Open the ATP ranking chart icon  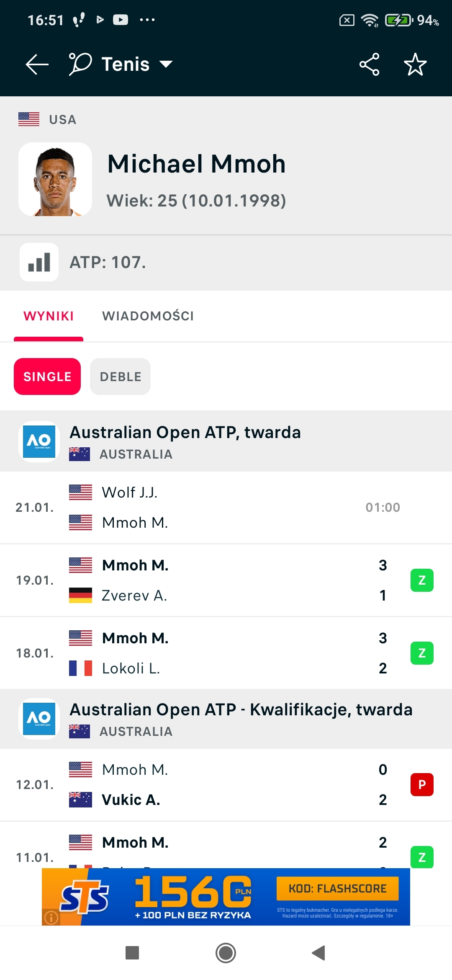39,262
